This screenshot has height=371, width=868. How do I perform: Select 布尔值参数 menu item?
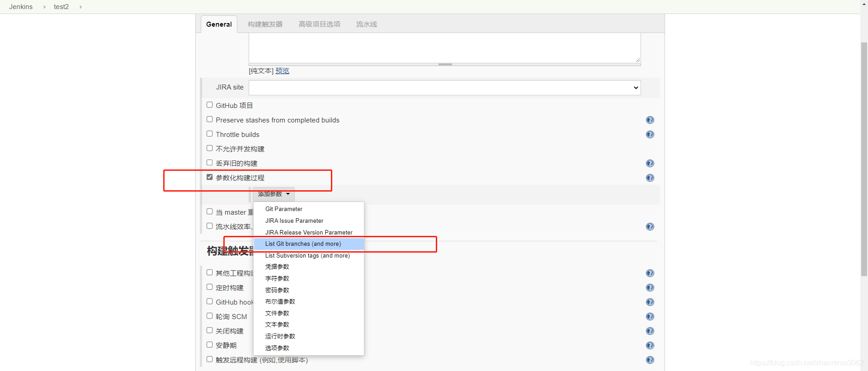309,302
